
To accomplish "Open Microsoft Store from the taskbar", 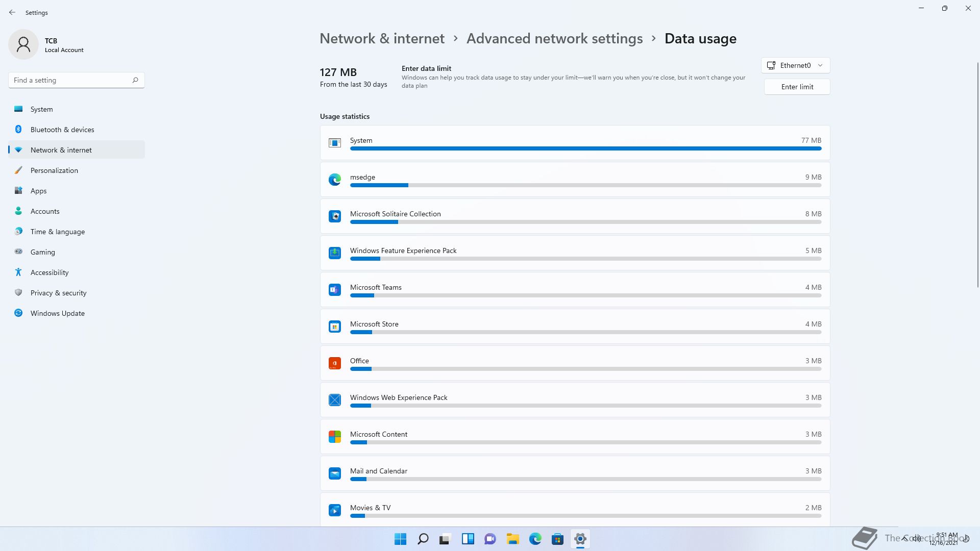I will tap(558, 539).
